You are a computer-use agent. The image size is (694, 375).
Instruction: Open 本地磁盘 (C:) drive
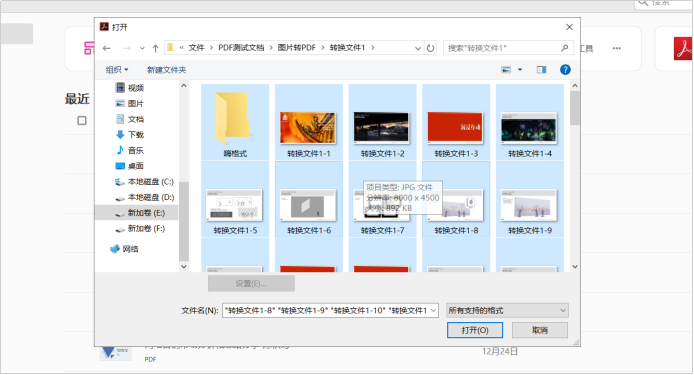point(144,182)
